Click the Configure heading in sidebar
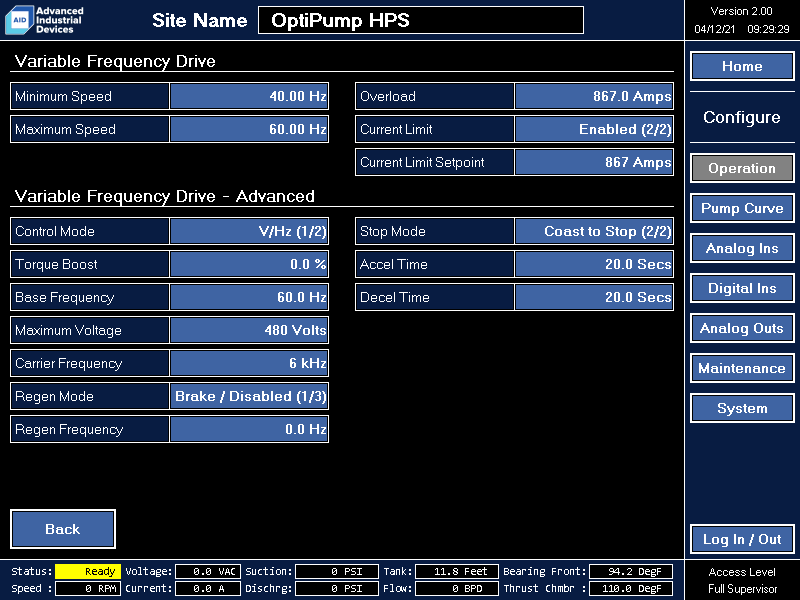800x600 pixels. [x=742, y=117]
